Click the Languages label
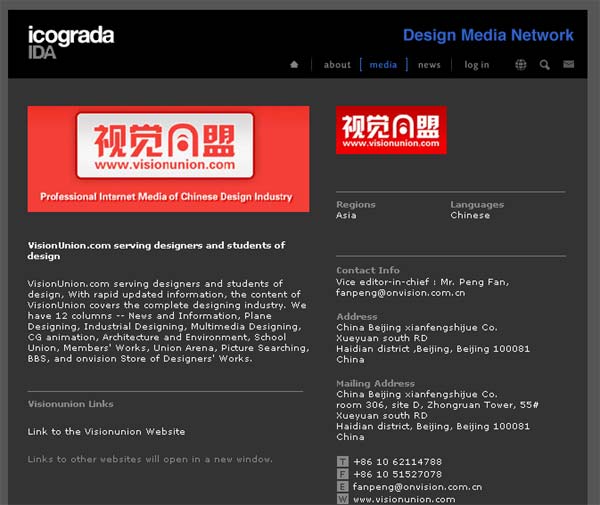This screenshot has width=600, height=505. [x=477, y=205]
